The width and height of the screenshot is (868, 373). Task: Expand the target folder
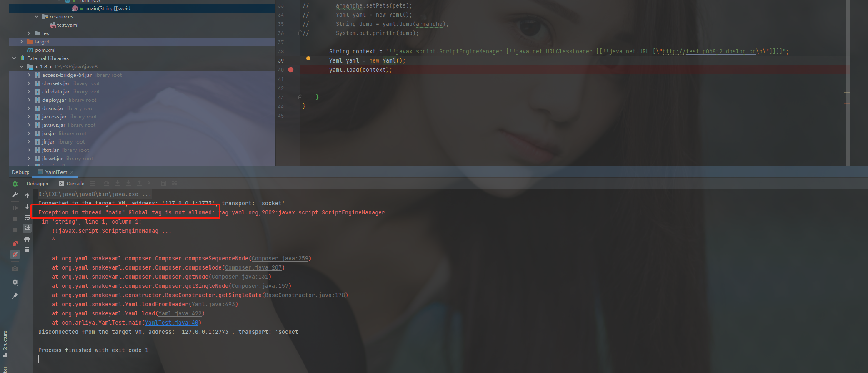[21, 42]
